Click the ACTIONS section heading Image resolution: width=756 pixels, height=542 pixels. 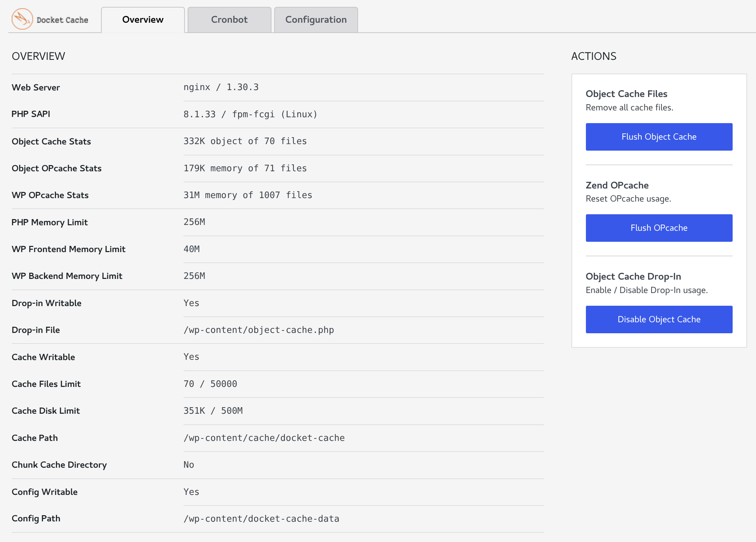tap(594, 56)
